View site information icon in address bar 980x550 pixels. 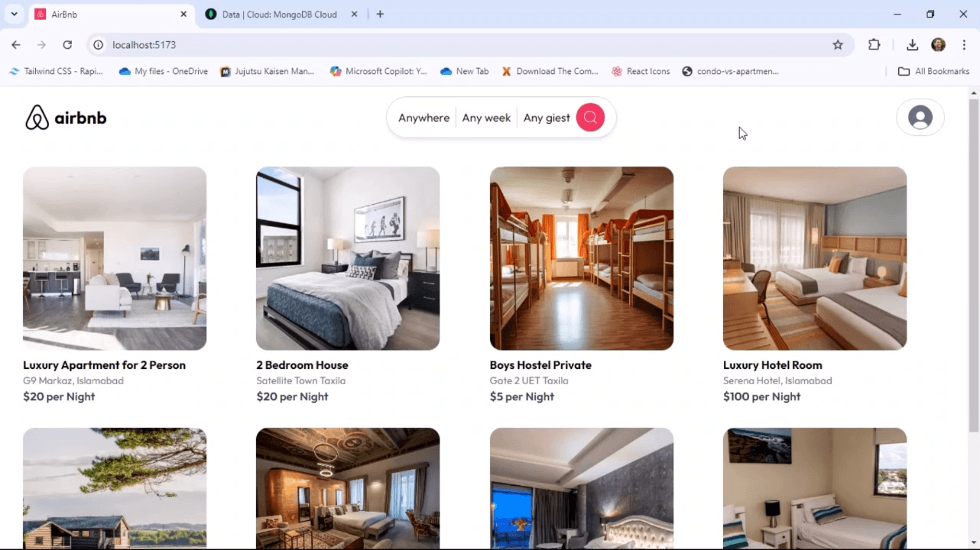click(98, 45)
